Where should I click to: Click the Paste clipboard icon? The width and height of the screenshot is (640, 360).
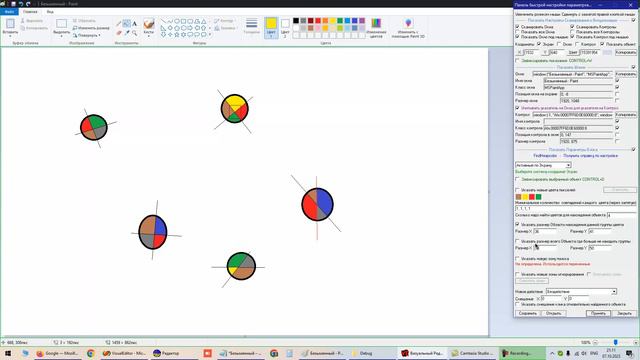(x=10, y=23)
